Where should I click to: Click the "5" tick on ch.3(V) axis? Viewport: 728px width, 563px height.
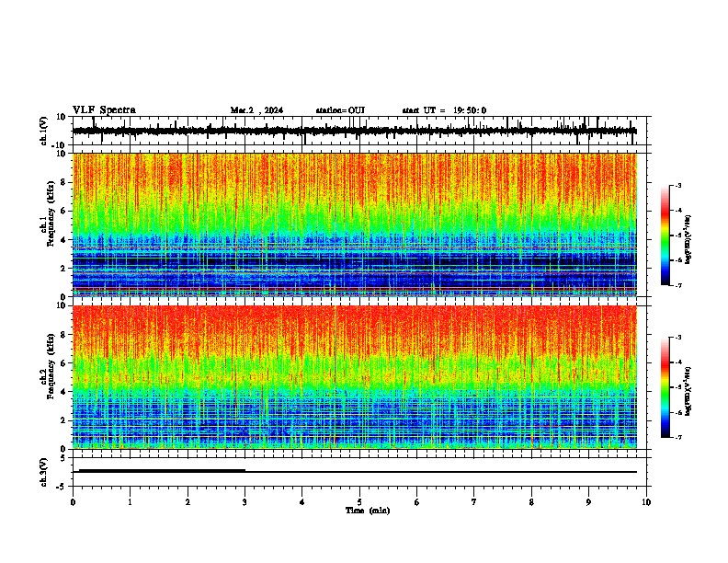pos(63,458)
